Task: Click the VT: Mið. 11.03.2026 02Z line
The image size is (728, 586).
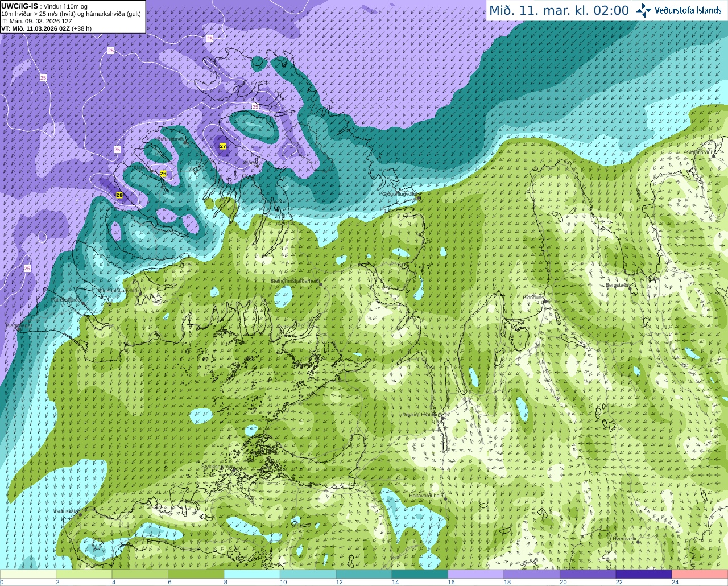Action: 45,28
